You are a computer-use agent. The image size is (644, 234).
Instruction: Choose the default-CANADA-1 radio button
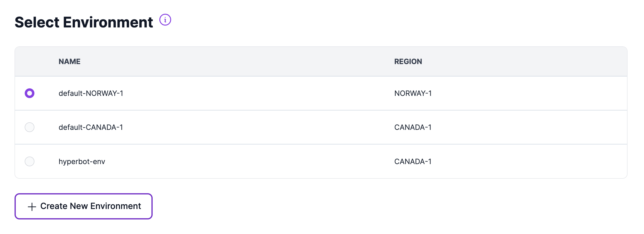click(30, 127)
